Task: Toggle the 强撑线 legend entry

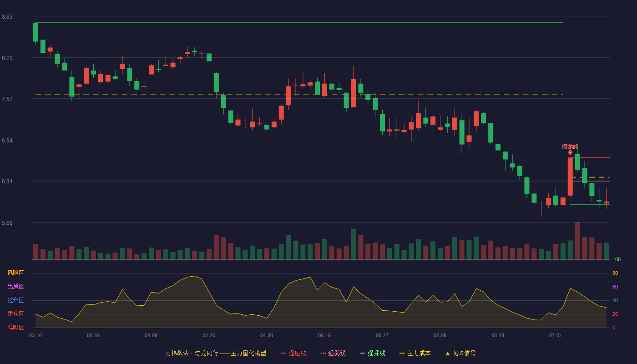Action: [x=373, y=353]
